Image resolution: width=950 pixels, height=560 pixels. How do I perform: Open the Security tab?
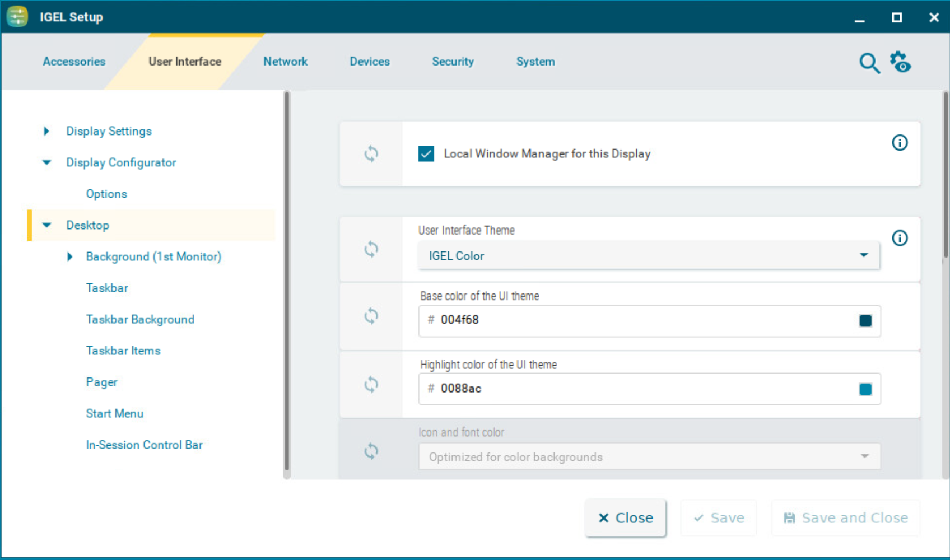(453, 62)
